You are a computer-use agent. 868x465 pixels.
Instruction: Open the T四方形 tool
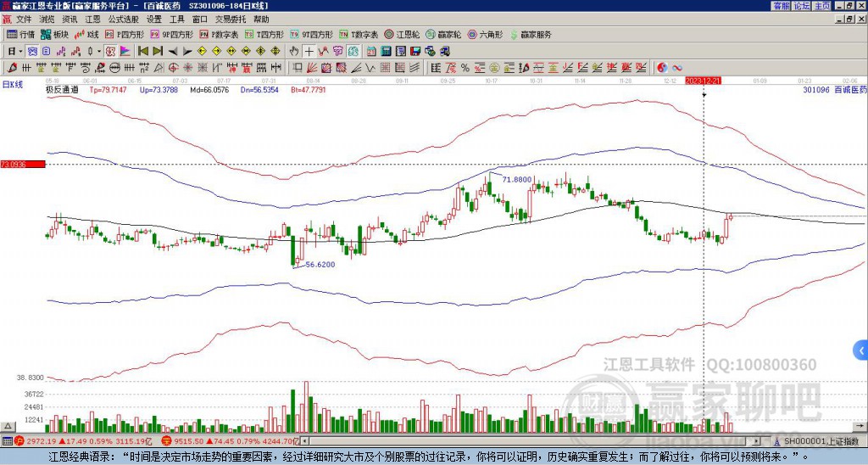pos(264,34)
